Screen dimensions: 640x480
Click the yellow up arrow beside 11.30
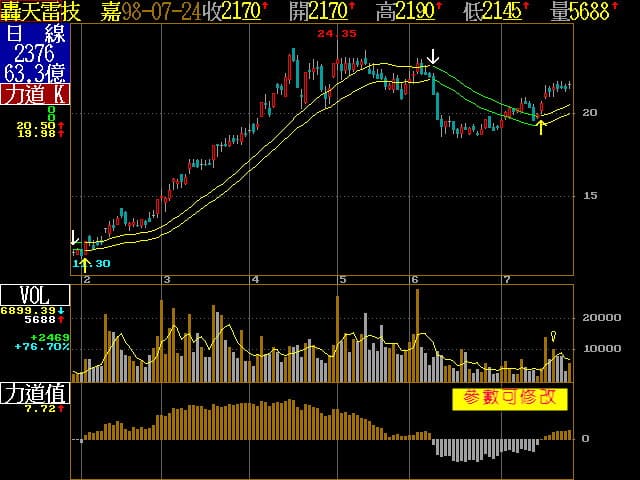click(x=85, y=264)
